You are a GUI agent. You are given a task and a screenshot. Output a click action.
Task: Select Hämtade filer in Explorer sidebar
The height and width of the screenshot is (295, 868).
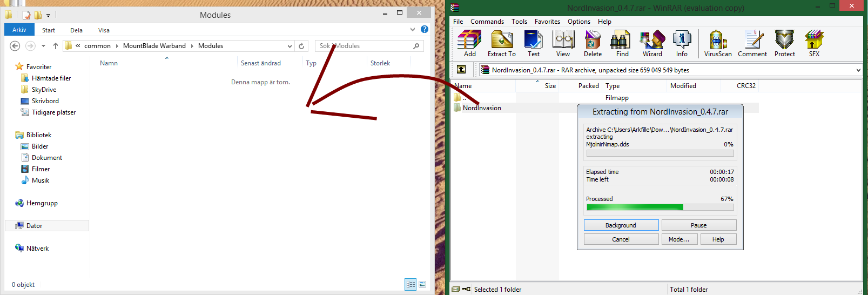pyautogui.click(x=51, y=78)
